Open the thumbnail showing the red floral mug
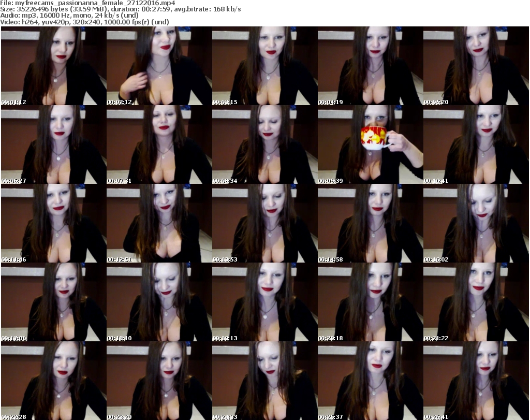This screenshot has height=420, width=530. (370, 144)
